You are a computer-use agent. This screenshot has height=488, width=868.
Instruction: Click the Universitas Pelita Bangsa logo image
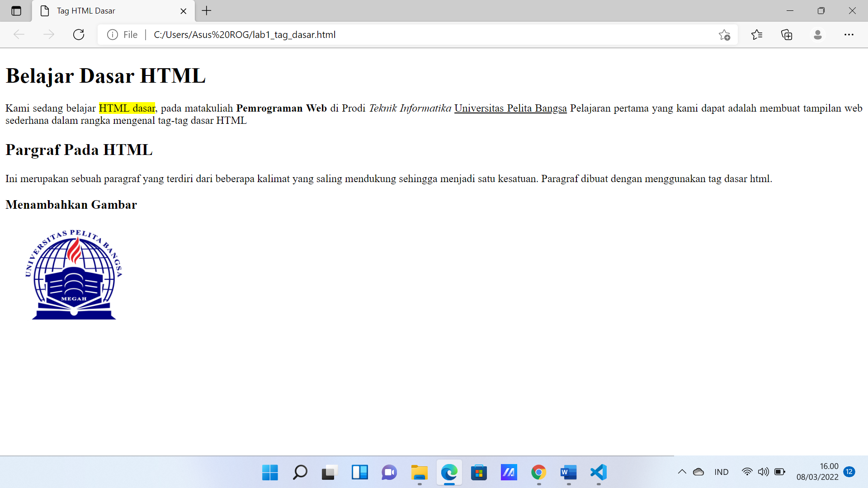click(74, 274)
